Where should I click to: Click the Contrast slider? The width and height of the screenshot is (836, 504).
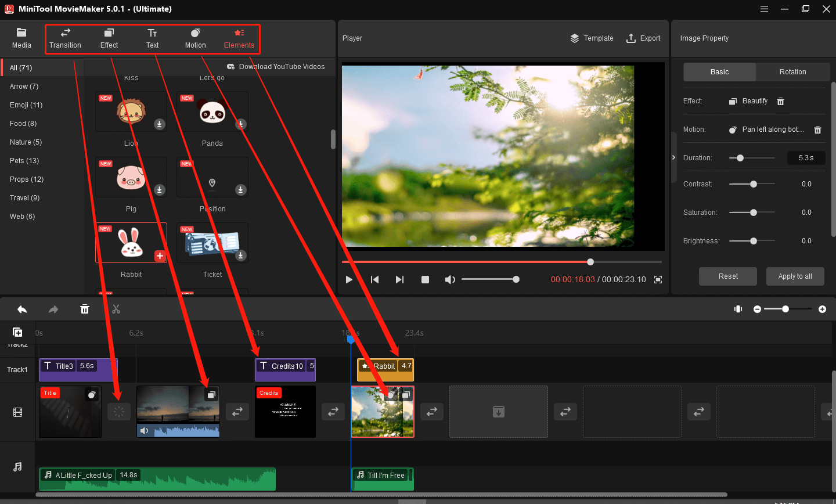point(753,183)
